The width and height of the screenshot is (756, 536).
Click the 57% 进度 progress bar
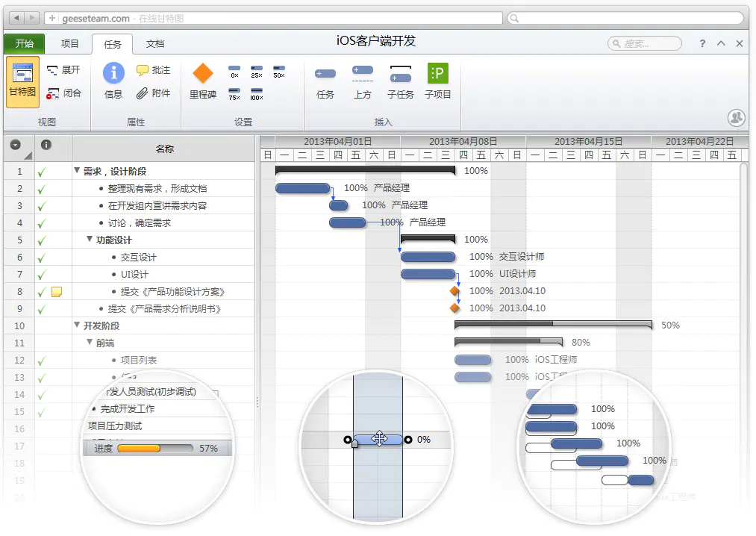(155, 448)
